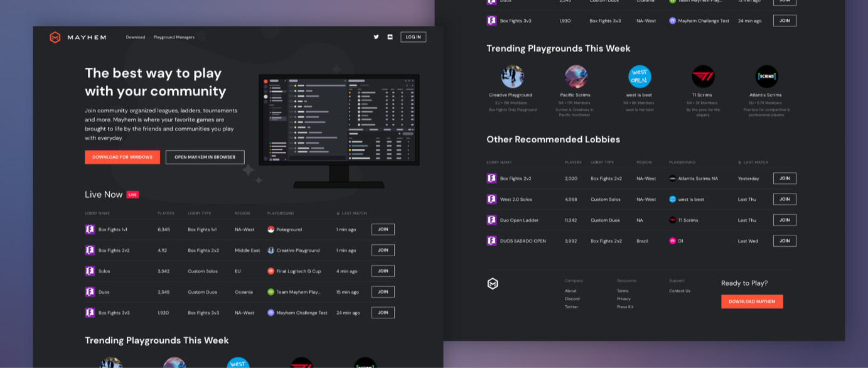Click DOWNLOAD MAYHEM button in footer
This screenshot has width=868, height=368.
[x=752, y=301]
